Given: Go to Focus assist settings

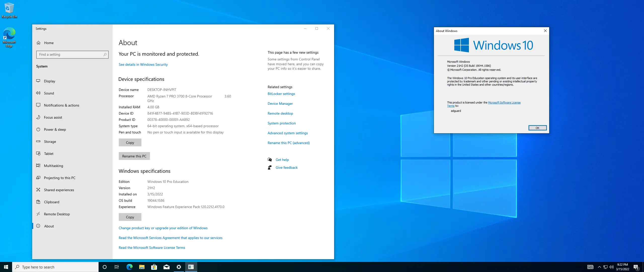Looking at the screenshot, I should point(53,117).
